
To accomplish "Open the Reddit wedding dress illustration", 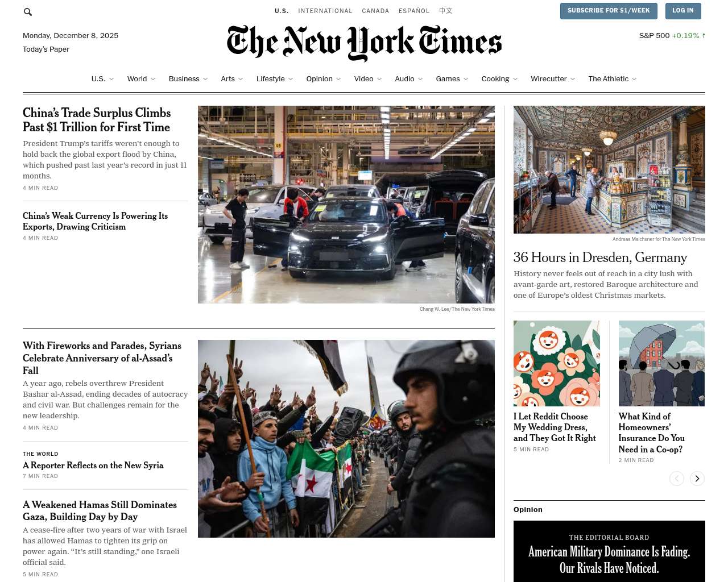I will (x=557, y=363).
